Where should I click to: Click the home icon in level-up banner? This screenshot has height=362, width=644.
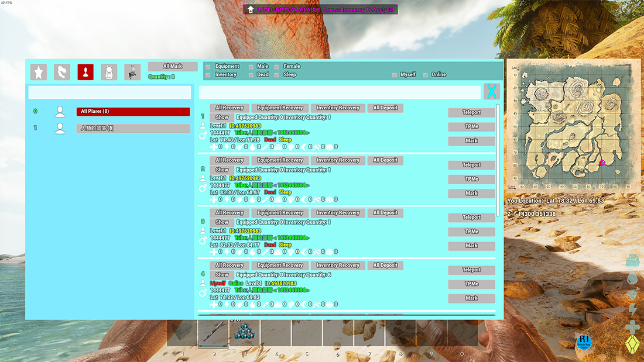(251, 9)
